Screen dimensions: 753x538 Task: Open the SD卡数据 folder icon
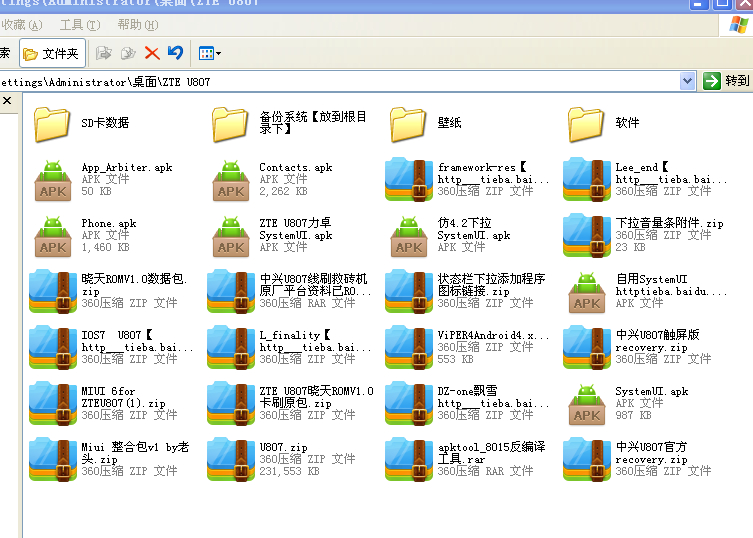[52, 124]
